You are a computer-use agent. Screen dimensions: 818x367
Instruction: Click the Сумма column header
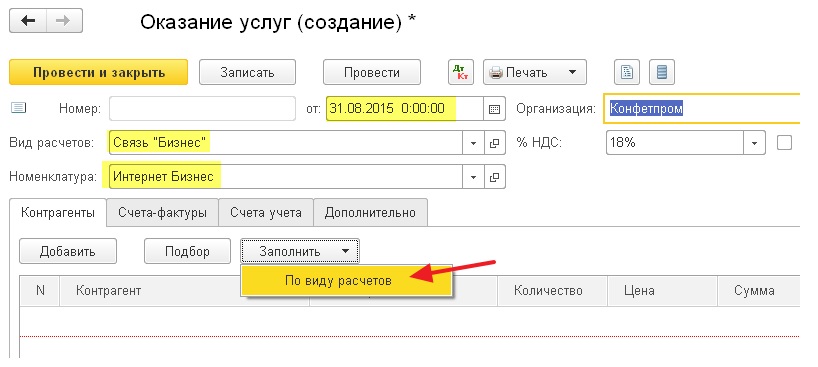[x=759, y=291]
